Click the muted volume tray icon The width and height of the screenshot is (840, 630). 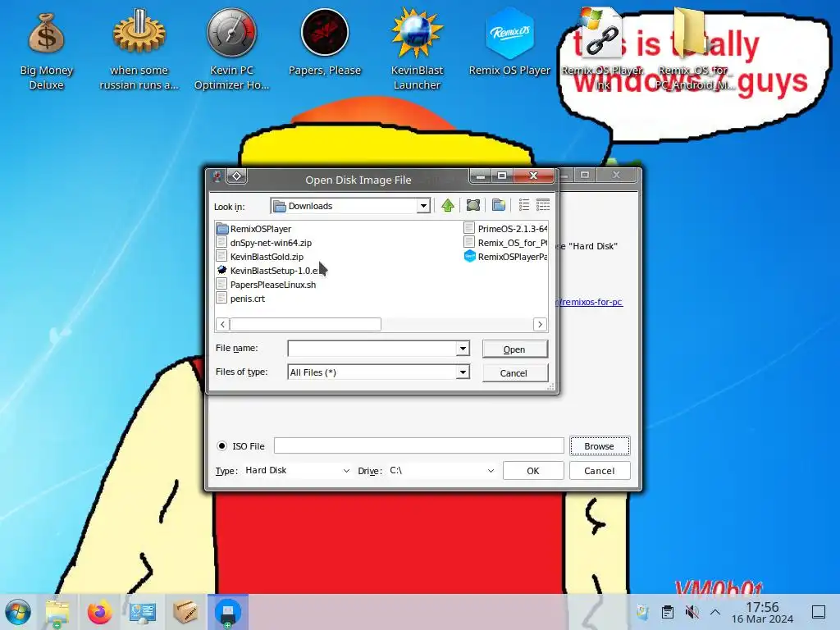click(x=692, y=612)
